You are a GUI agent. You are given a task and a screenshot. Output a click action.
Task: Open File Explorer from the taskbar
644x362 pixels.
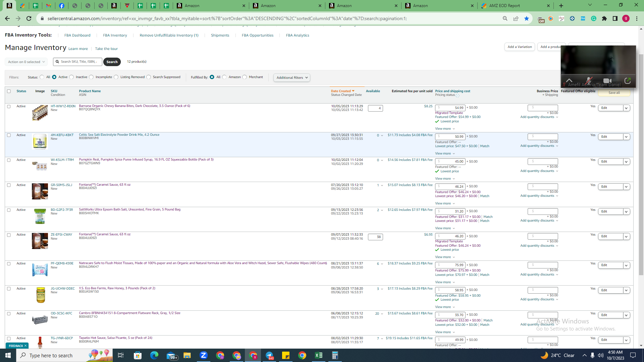187,355
